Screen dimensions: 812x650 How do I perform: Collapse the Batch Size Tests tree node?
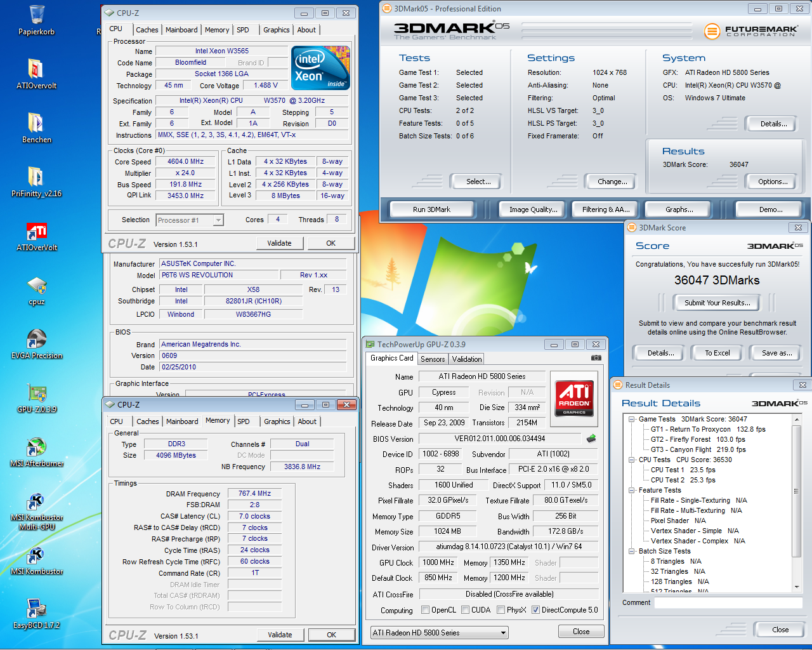632,551
